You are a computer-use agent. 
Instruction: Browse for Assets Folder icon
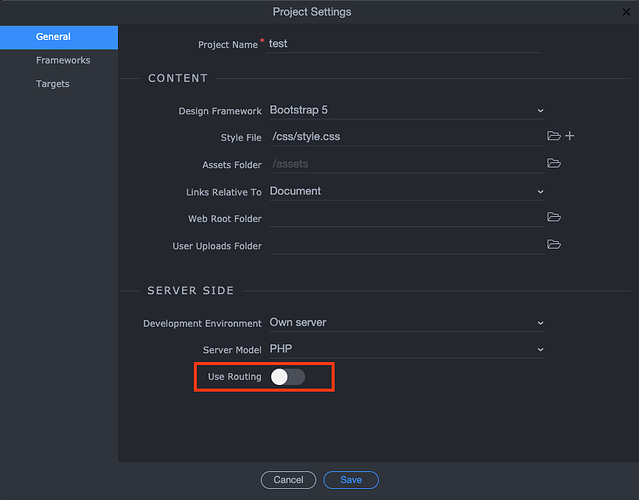tap(553, 163)
